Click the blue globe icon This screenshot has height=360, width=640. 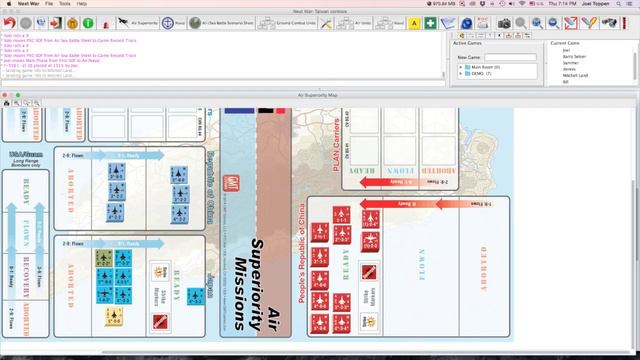click(466, 23)
